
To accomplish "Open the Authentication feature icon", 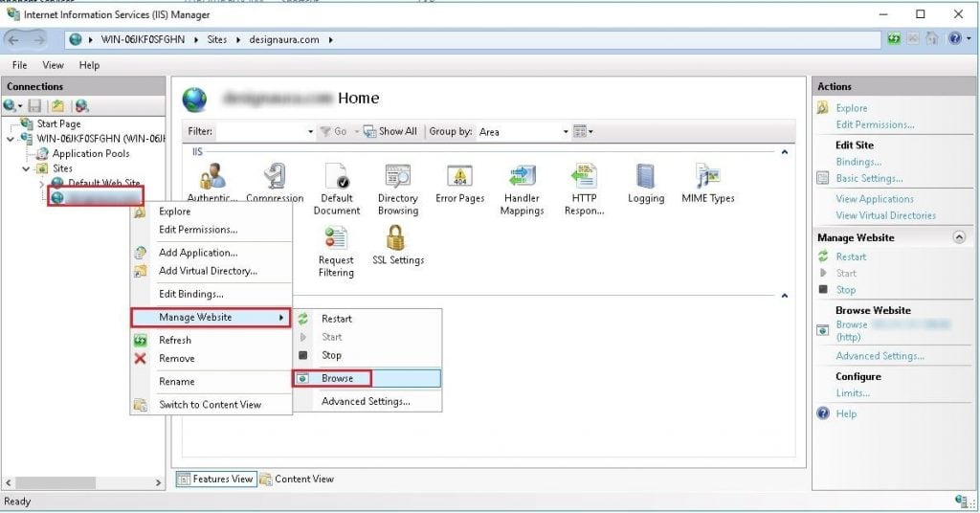I will tap(212, 183).
